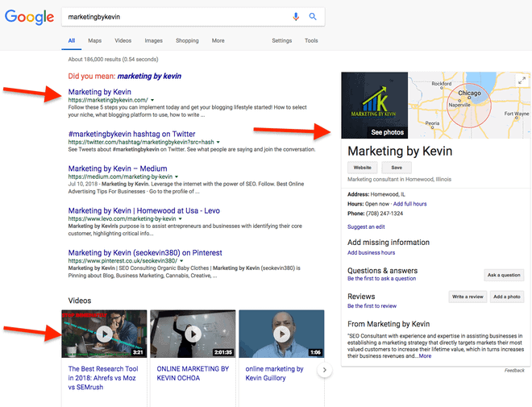
Task: Click See photos on the business logo
Action: pyautogui.click(x=388, y=132)
